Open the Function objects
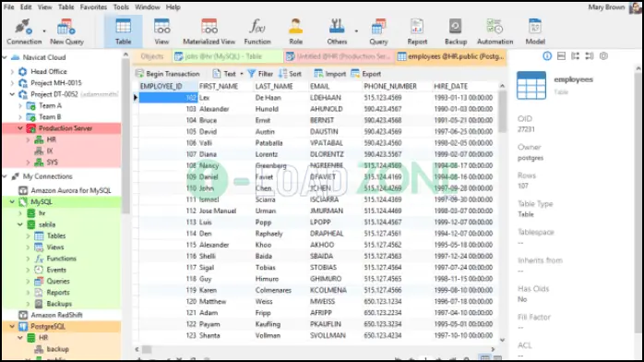Viewport: 644px width, 362px height. click(257, 31)
